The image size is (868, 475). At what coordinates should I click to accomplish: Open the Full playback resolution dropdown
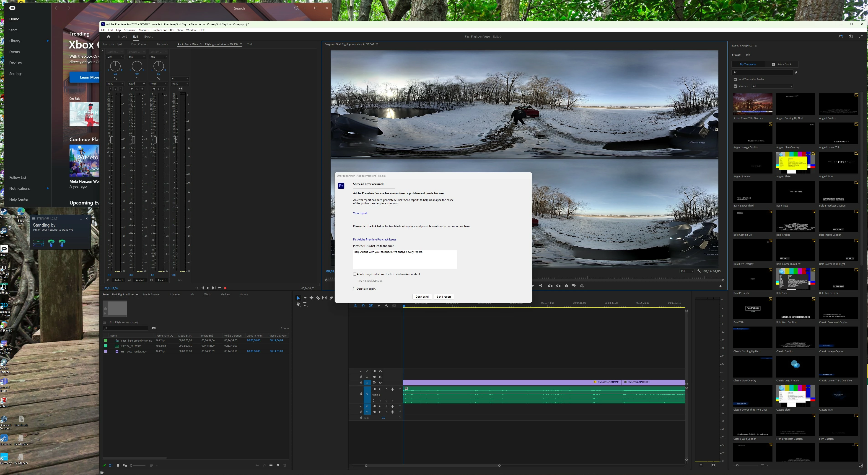pyautogui.click(x=687, y=271)
